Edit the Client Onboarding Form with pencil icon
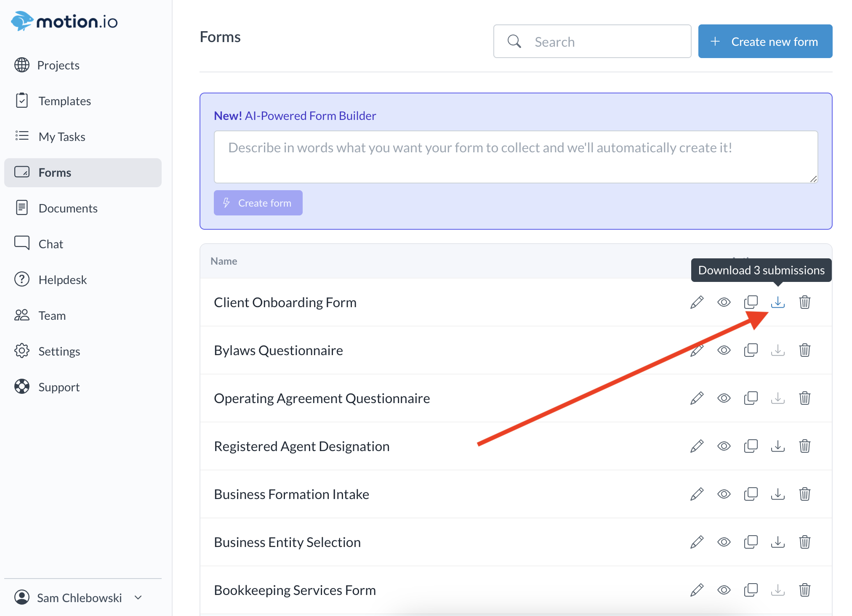This screenshot has height=616, width=852. tap(697, 302)
